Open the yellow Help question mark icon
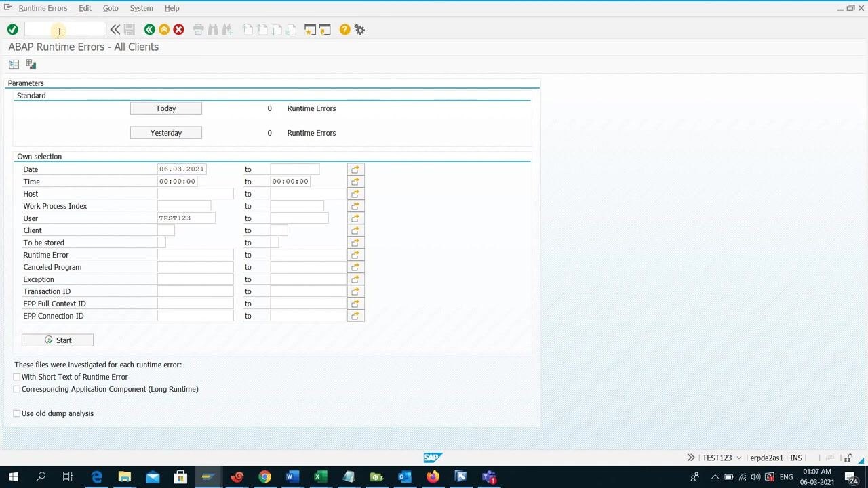The image size is (868, 488). 344,29
